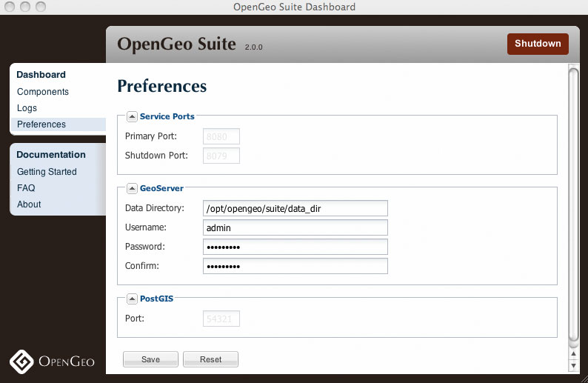Screen dimensions: 588x383
Task: Collapse the PostGIS section
Action: pyautogui.click(x=132, y=299)
